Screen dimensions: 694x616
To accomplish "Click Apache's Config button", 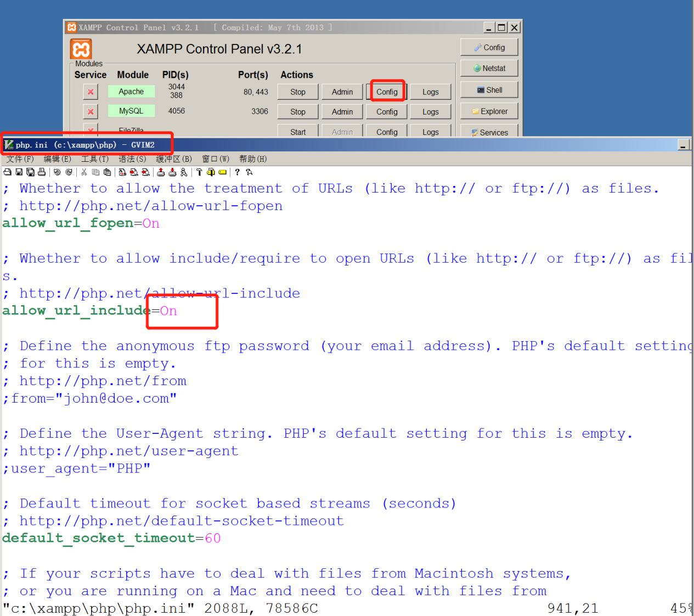I will click(x=387, y=92).
